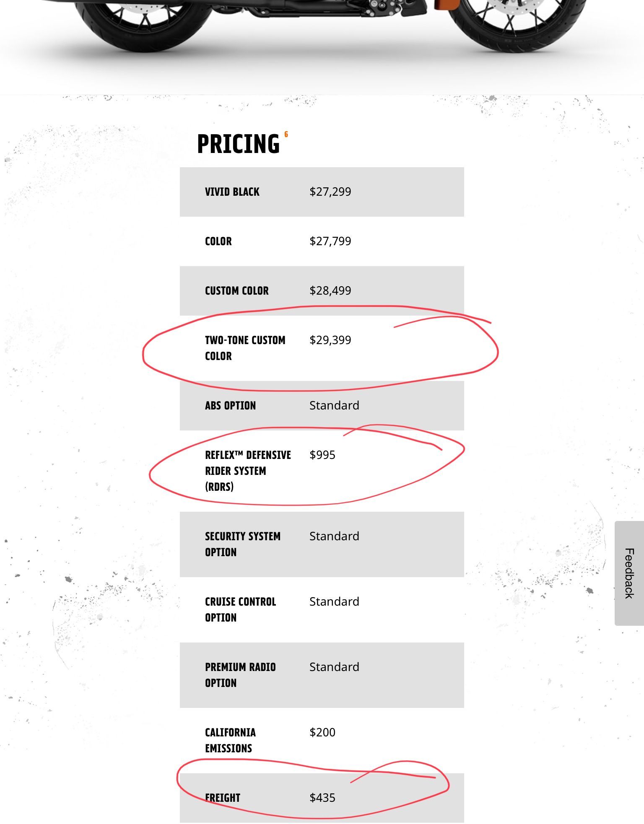644x824 pixels.
Task: Select the Vivid Black row label
Action: coord(232,192)
